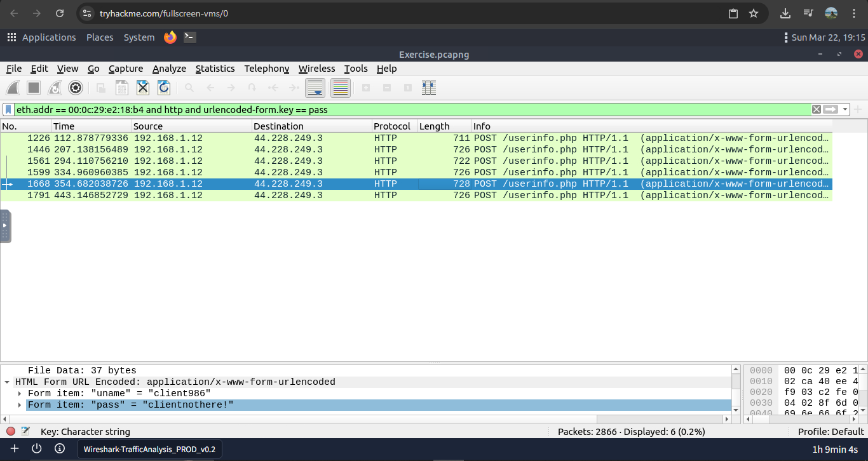Jump to the last packet

(294, 88)
